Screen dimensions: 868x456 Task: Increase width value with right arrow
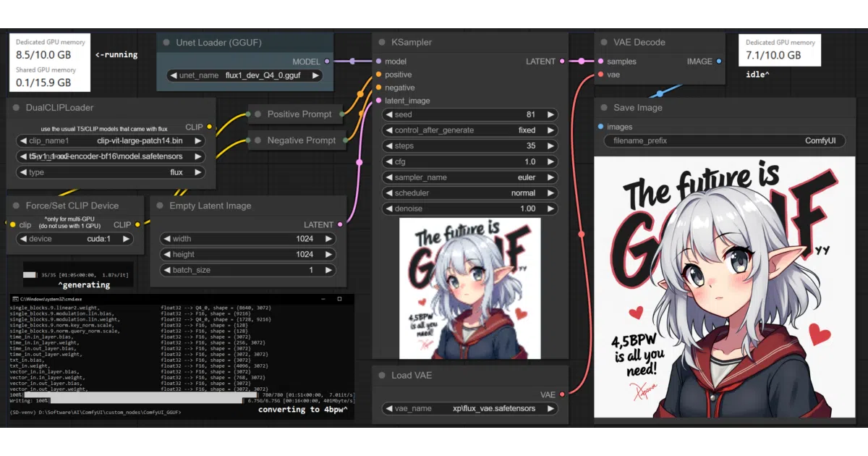[x=328, y=239]
